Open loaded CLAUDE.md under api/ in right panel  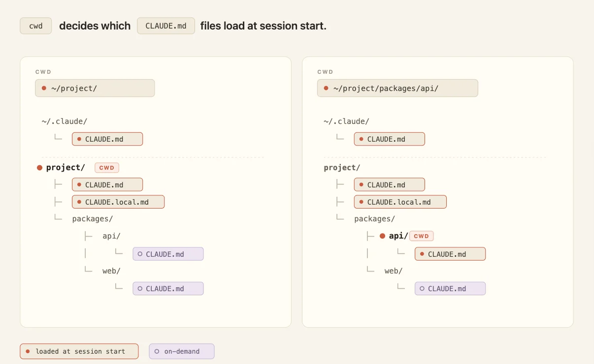pos(450,254)
